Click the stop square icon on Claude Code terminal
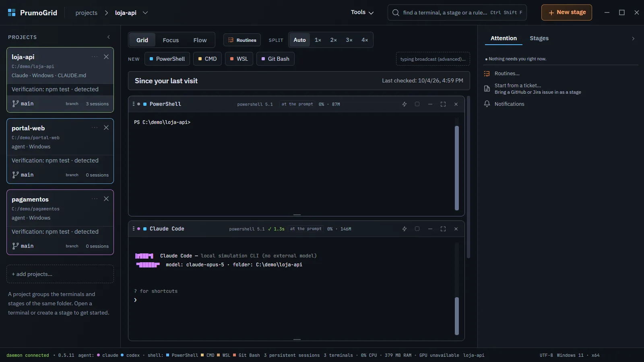This screenshot has width=644, height=362. click(417, 229)
